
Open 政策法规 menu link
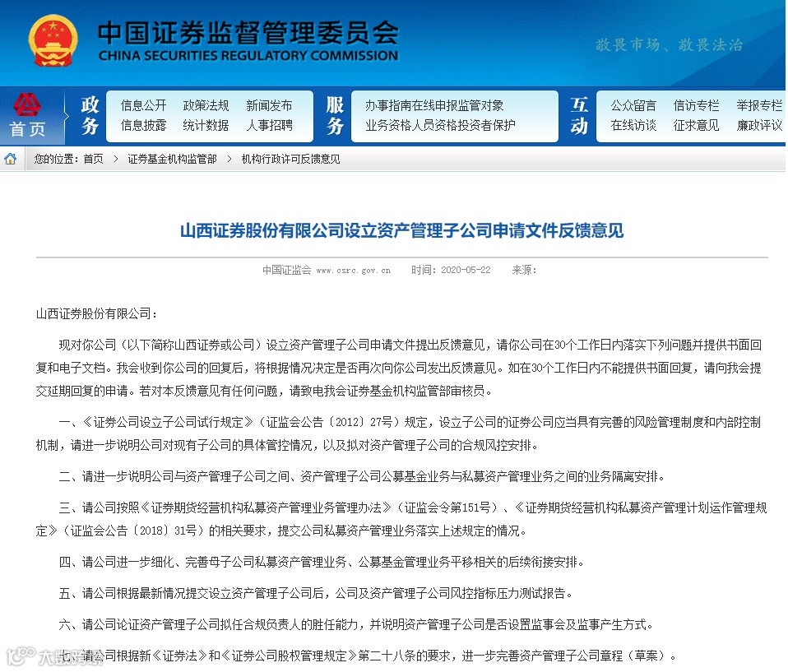[x=206, y=105]
